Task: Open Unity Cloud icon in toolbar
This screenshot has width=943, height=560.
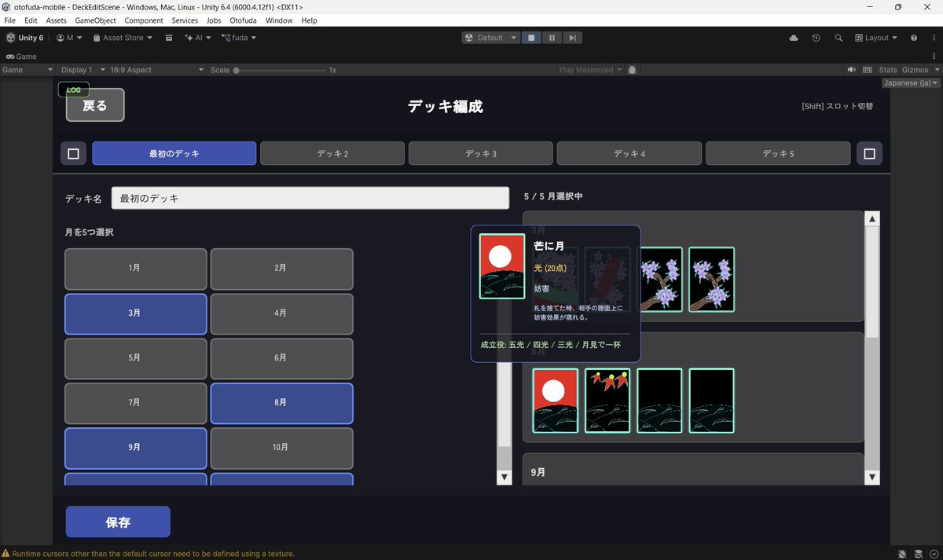Action: tap(794, 38)
